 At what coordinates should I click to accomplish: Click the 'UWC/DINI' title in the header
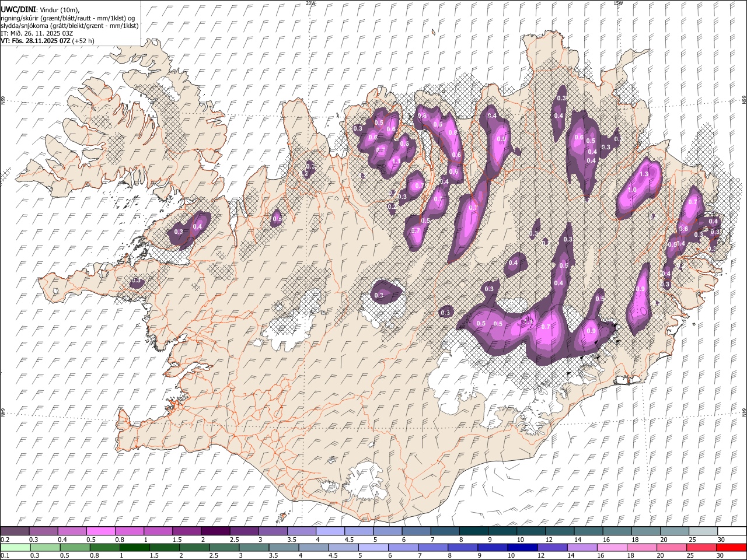(x=19, y=9)
